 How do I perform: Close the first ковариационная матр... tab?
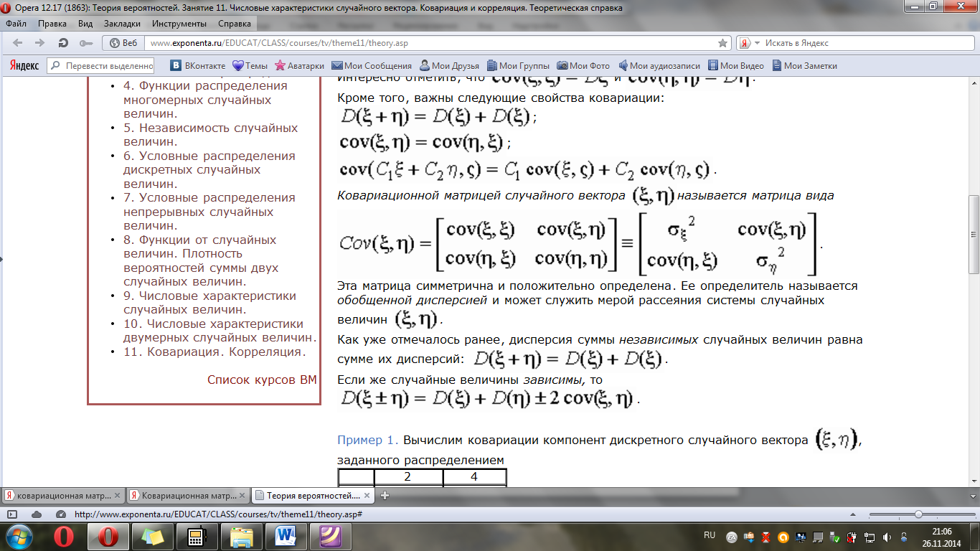[118, 495]
